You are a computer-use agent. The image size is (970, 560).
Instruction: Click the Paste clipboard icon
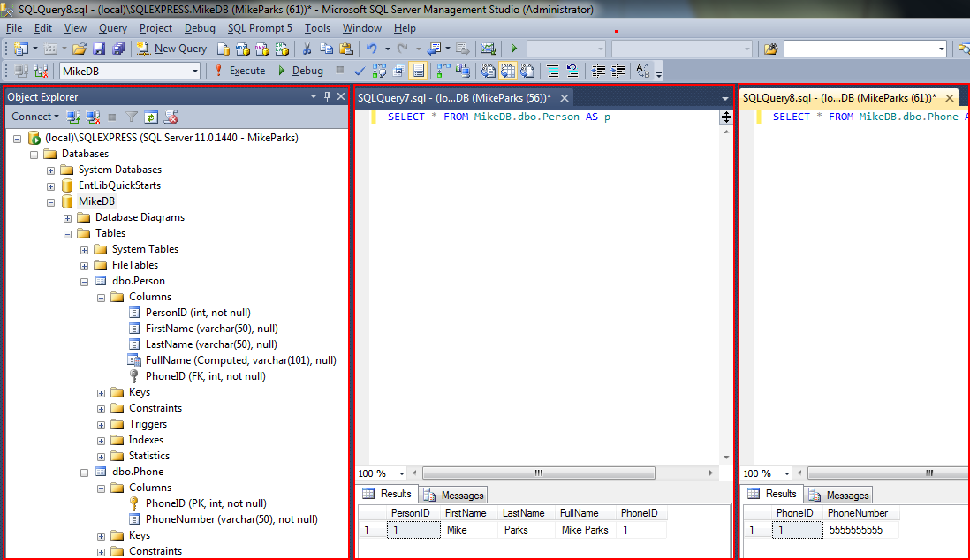346,49
